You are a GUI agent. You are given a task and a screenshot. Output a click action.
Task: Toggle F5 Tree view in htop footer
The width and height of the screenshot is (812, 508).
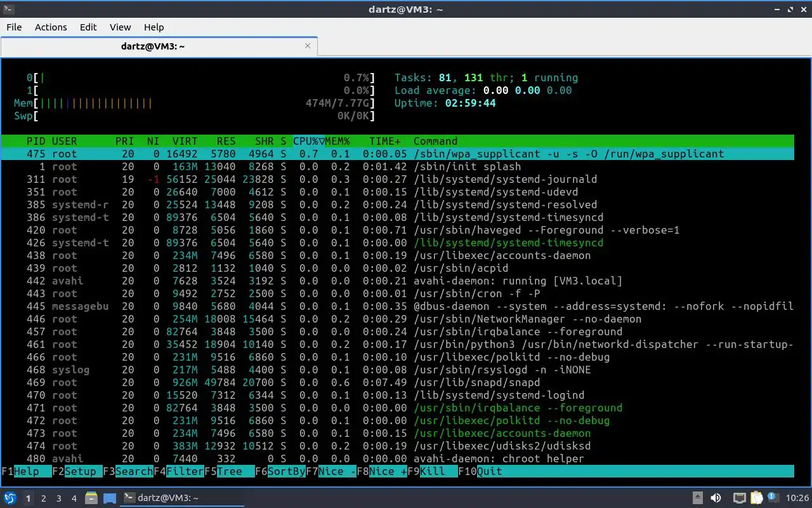coord(229,471)
